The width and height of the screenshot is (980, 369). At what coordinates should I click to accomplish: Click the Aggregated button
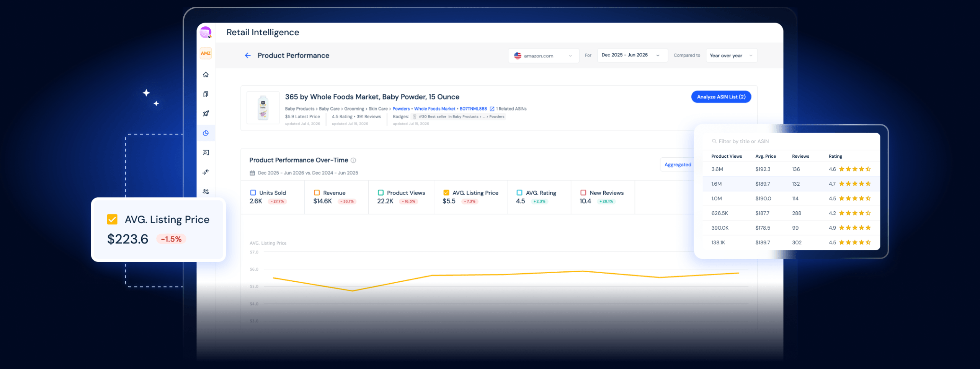point(678,165)
